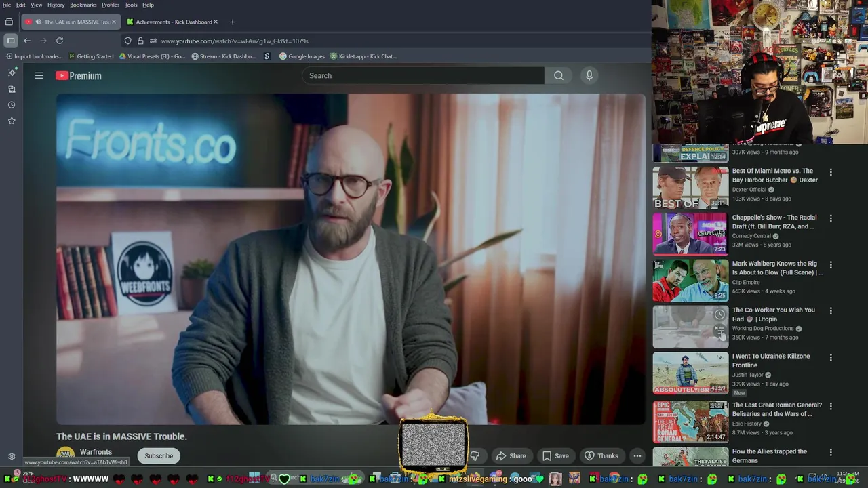Switch to Achievements - Kick Dashboard tab
868x488 pixels.
click(172, 22)
